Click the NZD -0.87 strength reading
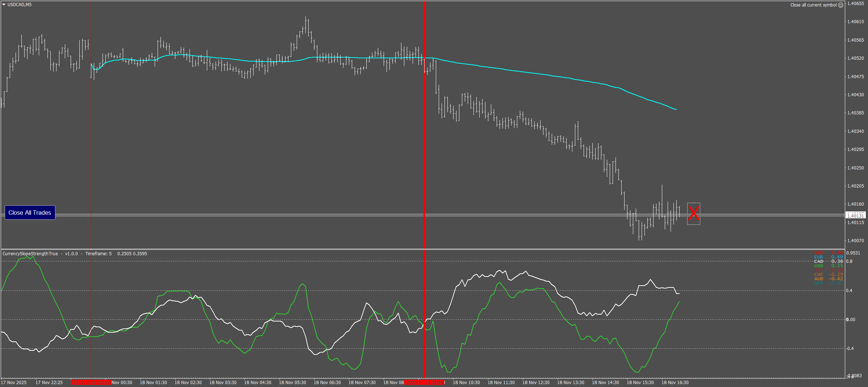This screenshot has height=387, width=868. 829,283
